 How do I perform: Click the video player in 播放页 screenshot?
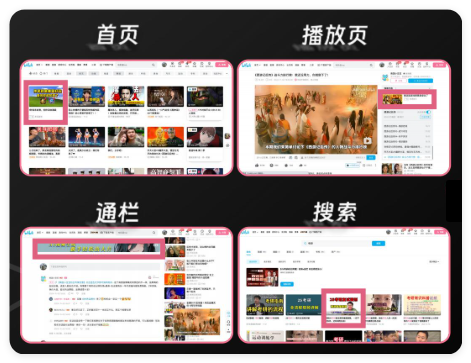coord(316,119)
